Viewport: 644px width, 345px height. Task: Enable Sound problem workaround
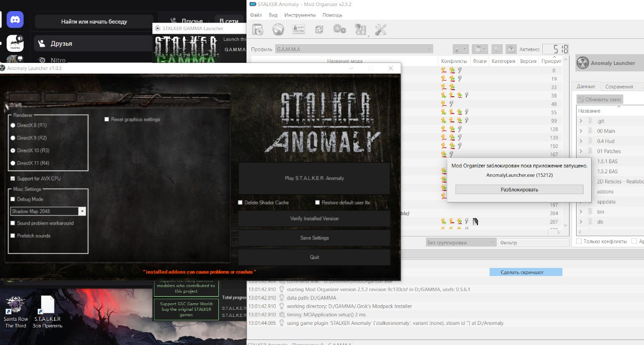tap(13, 223)
